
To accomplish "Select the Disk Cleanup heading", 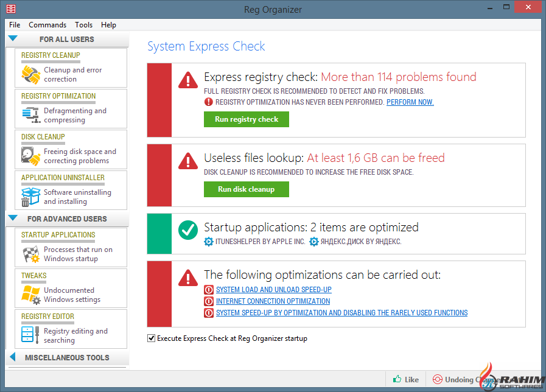I will click(43, 137).
